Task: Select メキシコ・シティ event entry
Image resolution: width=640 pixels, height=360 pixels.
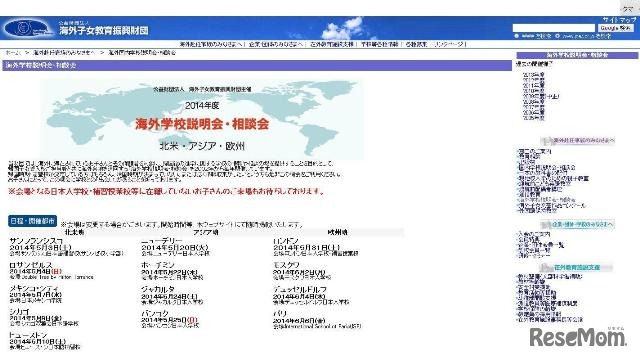Action: point(36,294)
